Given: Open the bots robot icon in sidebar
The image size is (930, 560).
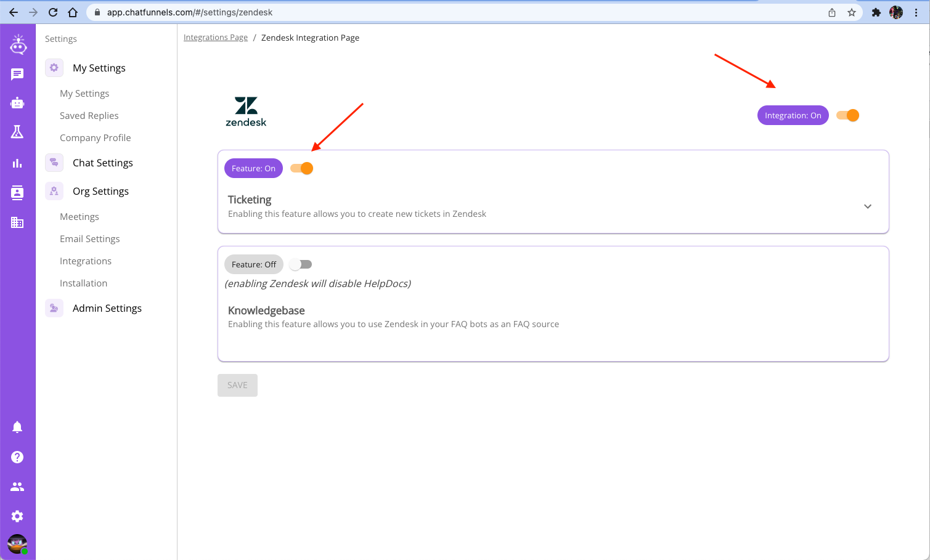Looking at the screenshot, I should click(17, 103).
